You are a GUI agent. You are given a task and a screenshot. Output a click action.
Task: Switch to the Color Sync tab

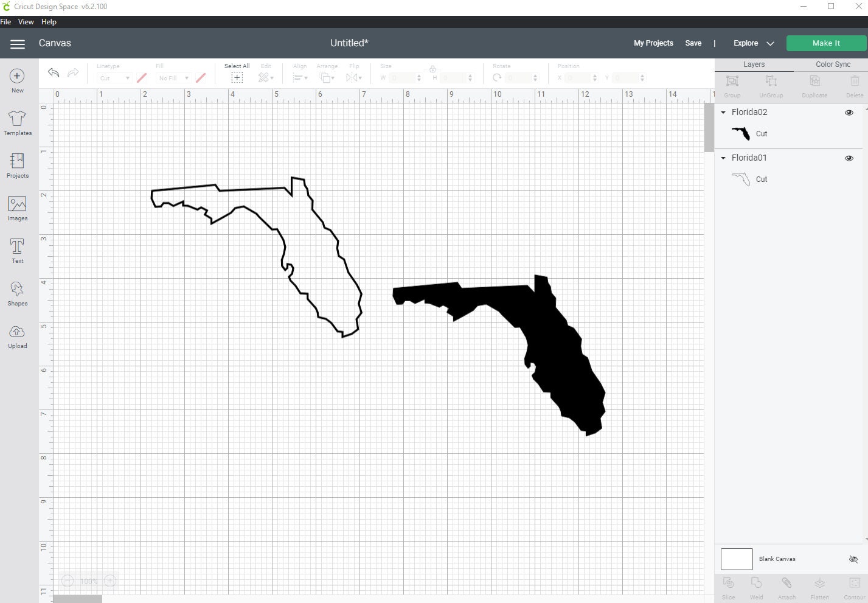pos(832,64)
